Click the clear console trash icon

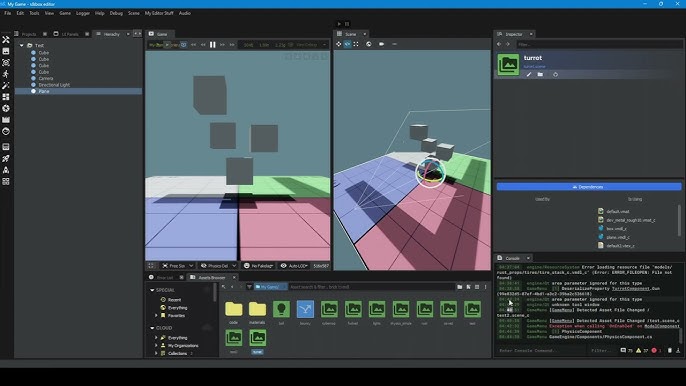tap(669, 351)
